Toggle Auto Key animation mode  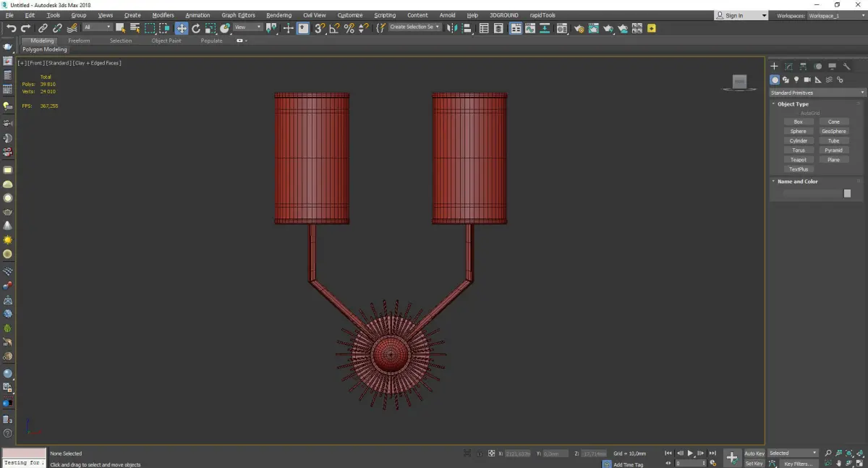tap(754, 454)
